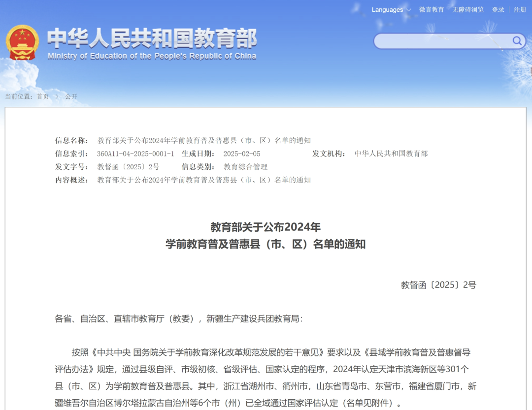
Task: Click the national emblem logo
Action: pos(22,43)
